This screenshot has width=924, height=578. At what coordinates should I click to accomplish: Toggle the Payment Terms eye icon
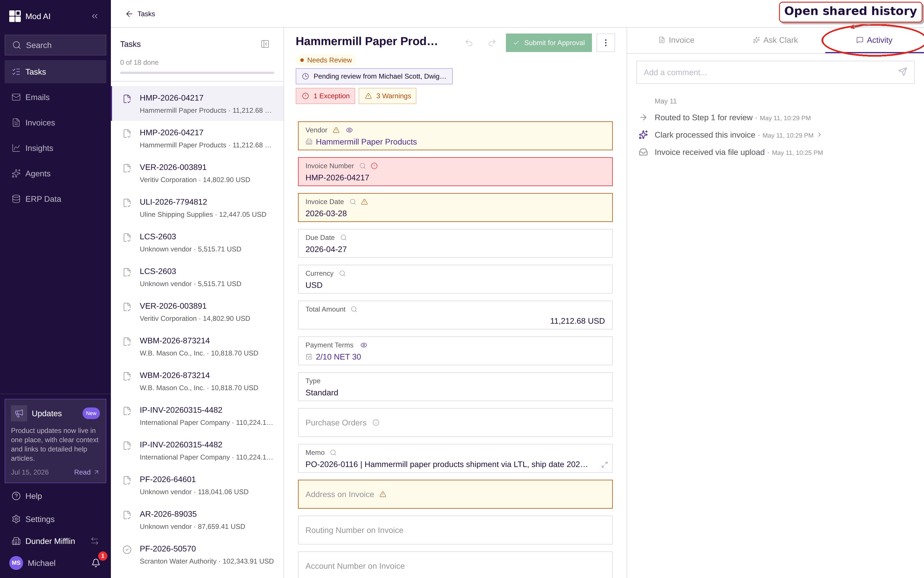click(x=364, y=345)
